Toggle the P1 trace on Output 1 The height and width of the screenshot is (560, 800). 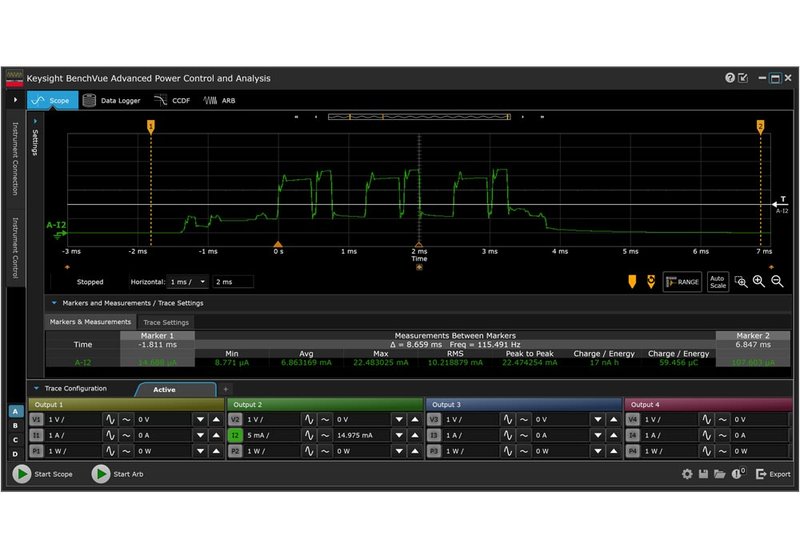[x=36, y=451]
